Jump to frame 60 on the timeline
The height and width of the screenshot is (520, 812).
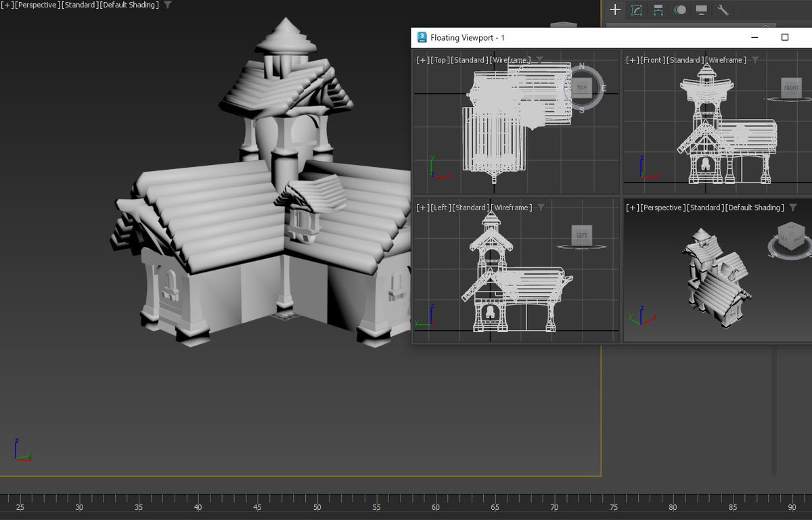tap(435, 507)
